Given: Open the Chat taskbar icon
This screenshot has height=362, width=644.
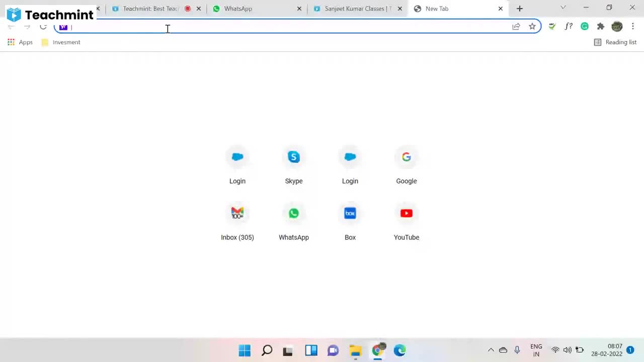Looking at the screenshot, I should click(x=333, y=350).
